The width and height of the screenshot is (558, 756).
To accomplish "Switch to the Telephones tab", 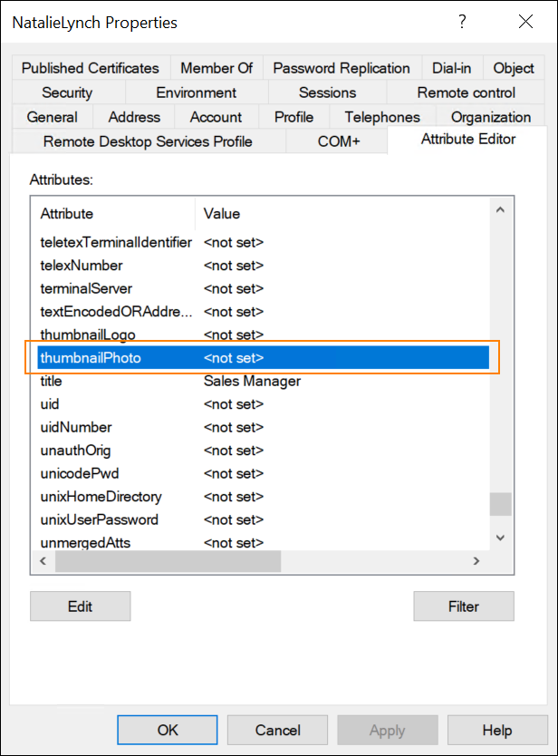I will (381, 116).
